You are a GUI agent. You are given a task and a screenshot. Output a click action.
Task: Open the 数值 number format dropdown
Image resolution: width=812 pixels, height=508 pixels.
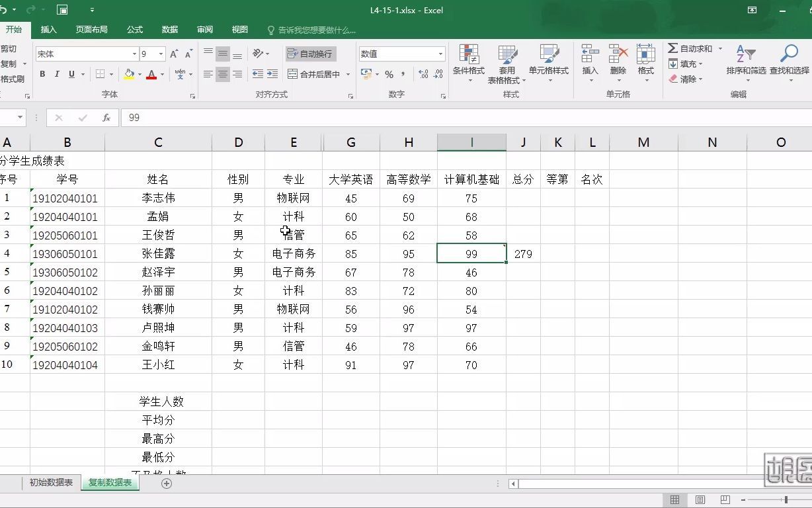[x=440, y=54]
